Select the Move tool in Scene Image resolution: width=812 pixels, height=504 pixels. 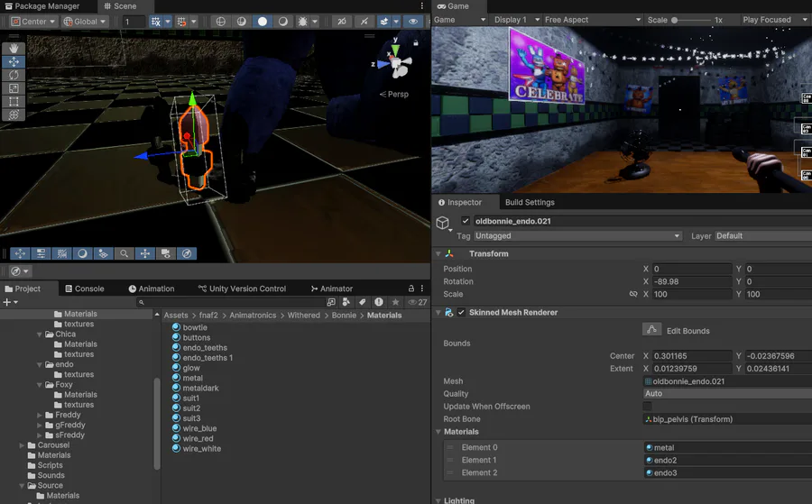point(14,61)
